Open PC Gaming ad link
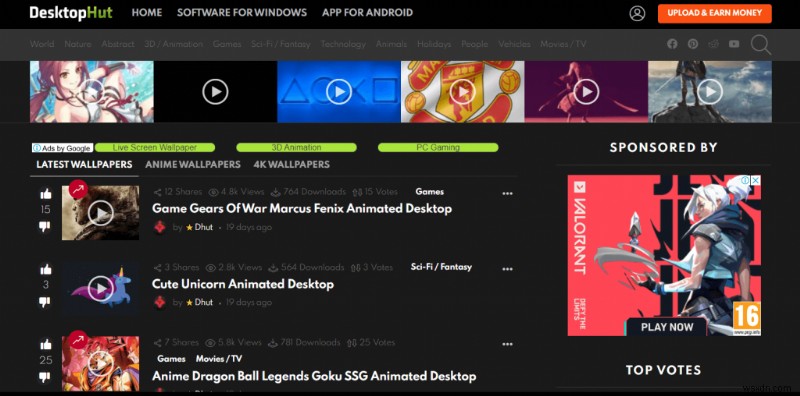 pos(438,147)
